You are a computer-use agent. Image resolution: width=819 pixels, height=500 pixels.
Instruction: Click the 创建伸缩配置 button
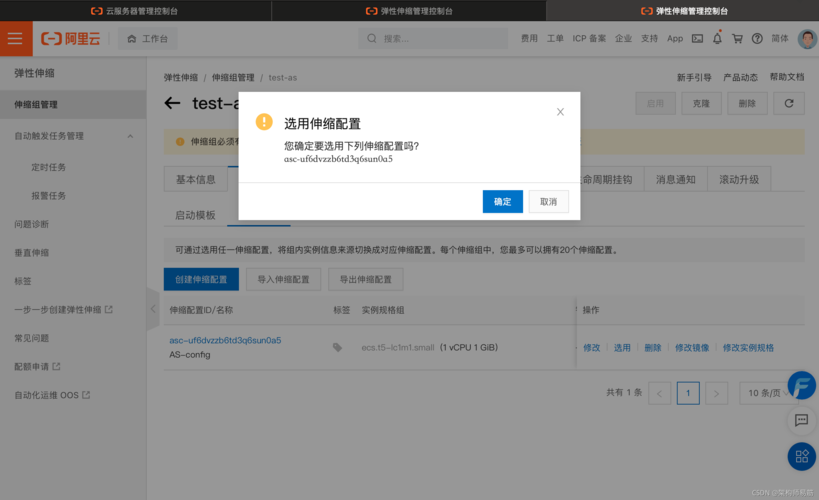pyautogui.click(x=201, y=279)
